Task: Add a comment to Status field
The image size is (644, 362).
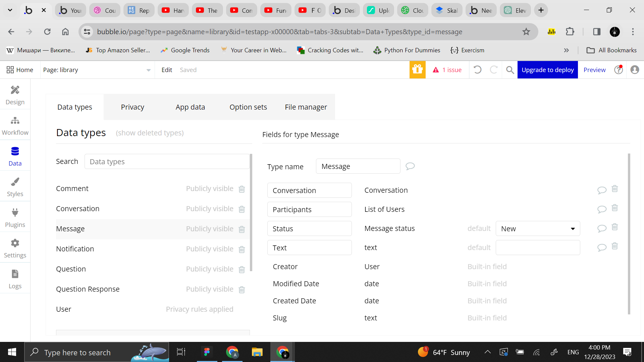Action: (x=602, y=229)
